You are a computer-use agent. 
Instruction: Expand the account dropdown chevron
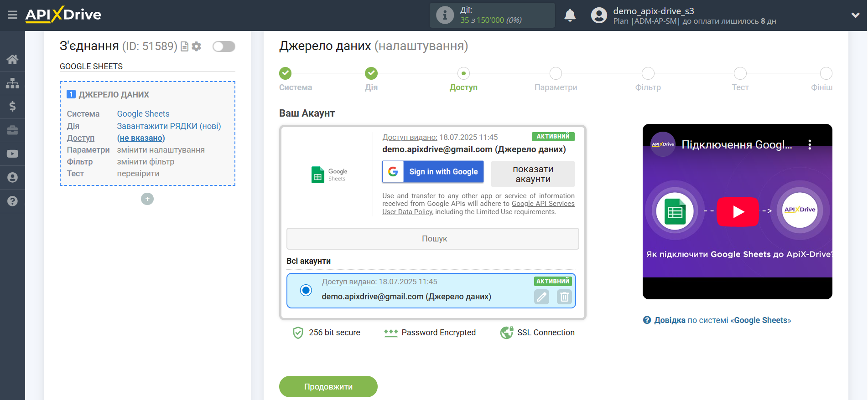(x=855, y=15)
